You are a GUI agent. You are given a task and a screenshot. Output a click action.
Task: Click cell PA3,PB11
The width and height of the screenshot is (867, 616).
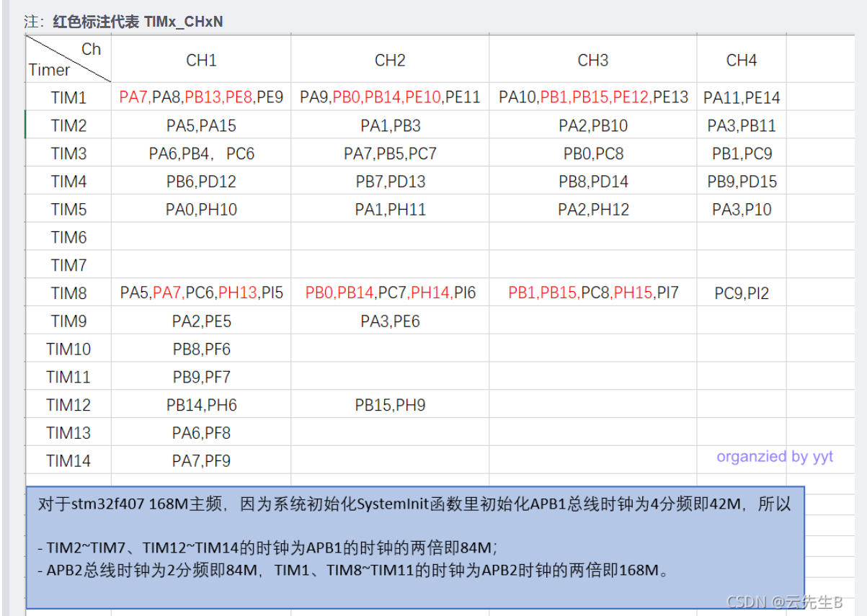742,125
